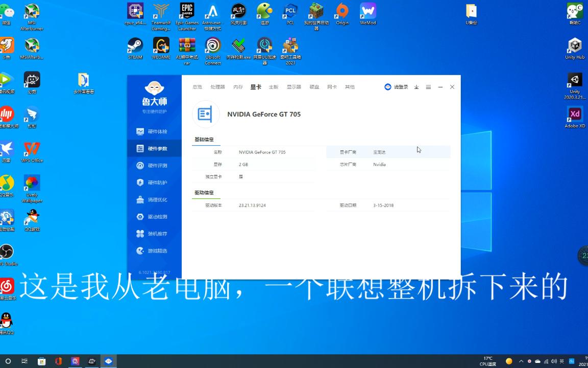Screen dimensions: 588x368
Task: Open the PCL desktop shortcut
Action: [290, 14]
